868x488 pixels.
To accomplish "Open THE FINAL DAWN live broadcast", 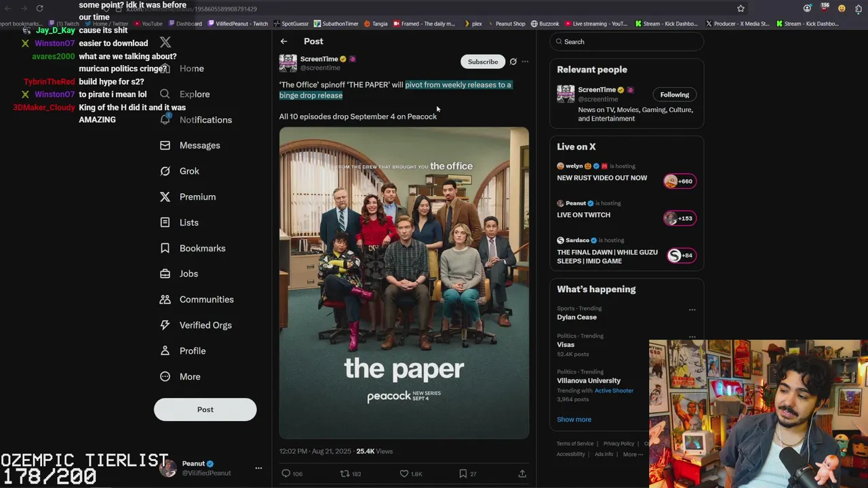I will coord(608,256).
